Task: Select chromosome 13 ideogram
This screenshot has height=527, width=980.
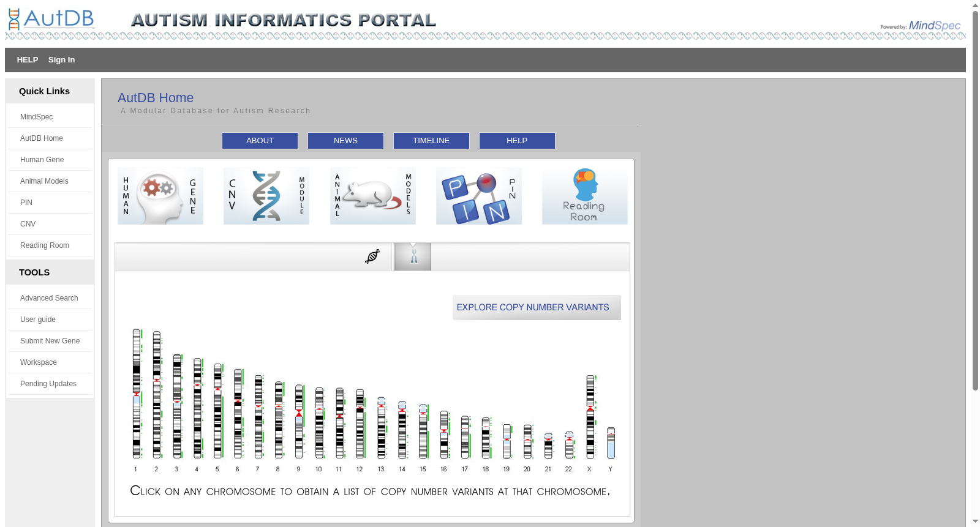Action: click(x=382, y=428)
